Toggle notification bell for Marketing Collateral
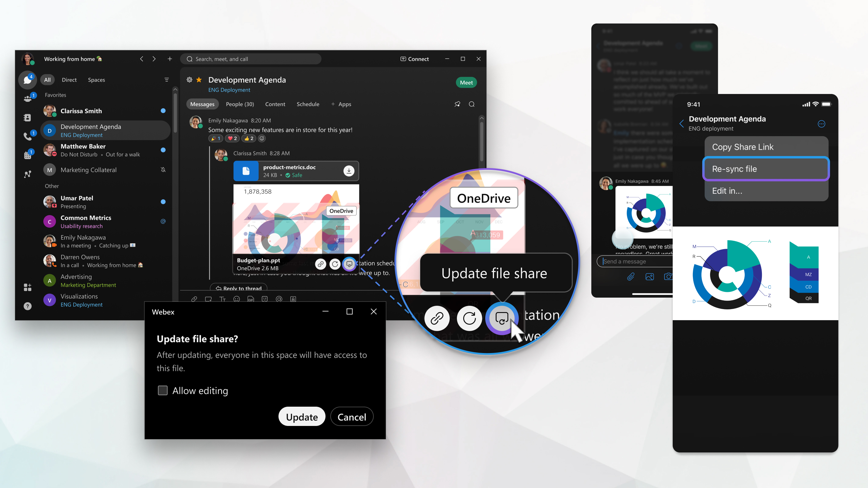868x488 pixels. tap(162, 170)
